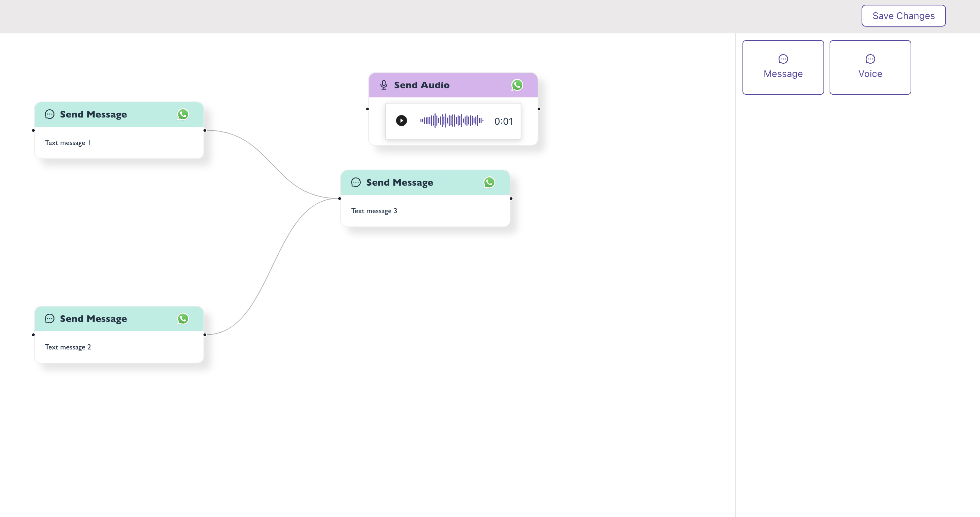This screenshot has width=980, height=517.
Task: Click WhatsApp icon on Text message 3 node
Action: pyautogui.click(x=489, y=182)
